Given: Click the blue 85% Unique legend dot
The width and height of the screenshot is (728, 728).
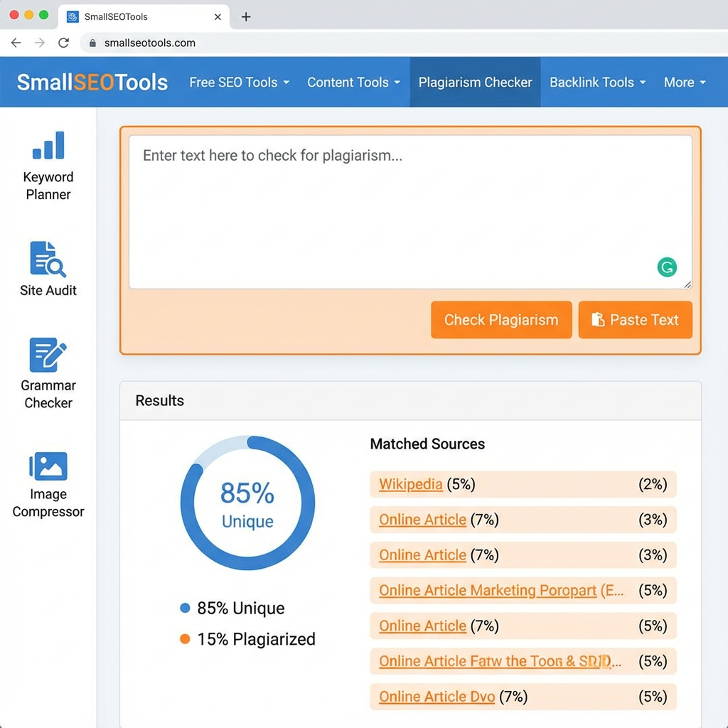Looking at the screenshot, I should (x=185, y=608).
